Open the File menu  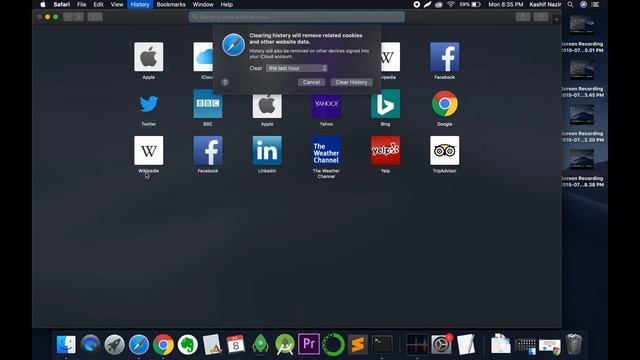[82, 4]
